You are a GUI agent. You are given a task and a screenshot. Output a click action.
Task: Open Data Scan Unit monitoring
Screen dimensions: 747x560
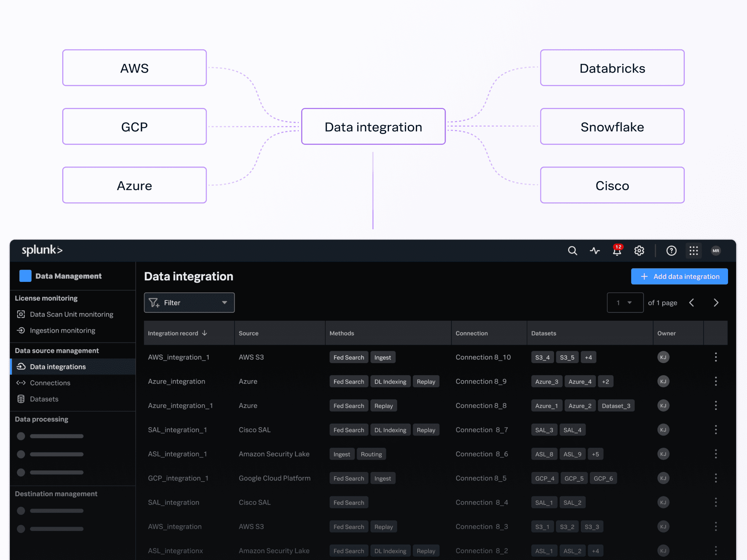coord(71,314)
